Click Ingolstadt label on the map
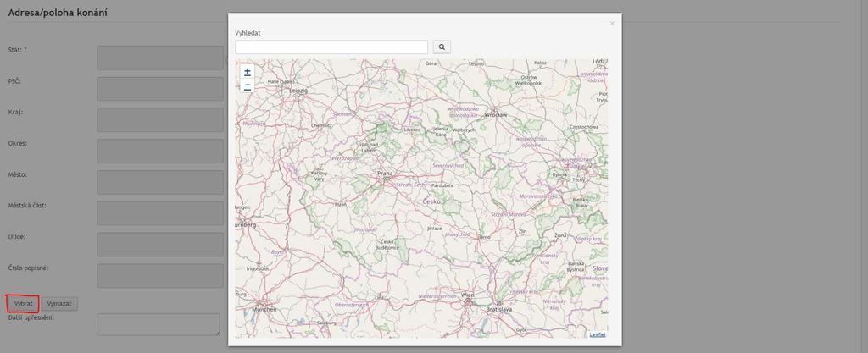The width and height of the screenshot is (868, 353). click(x=257, y=268)
